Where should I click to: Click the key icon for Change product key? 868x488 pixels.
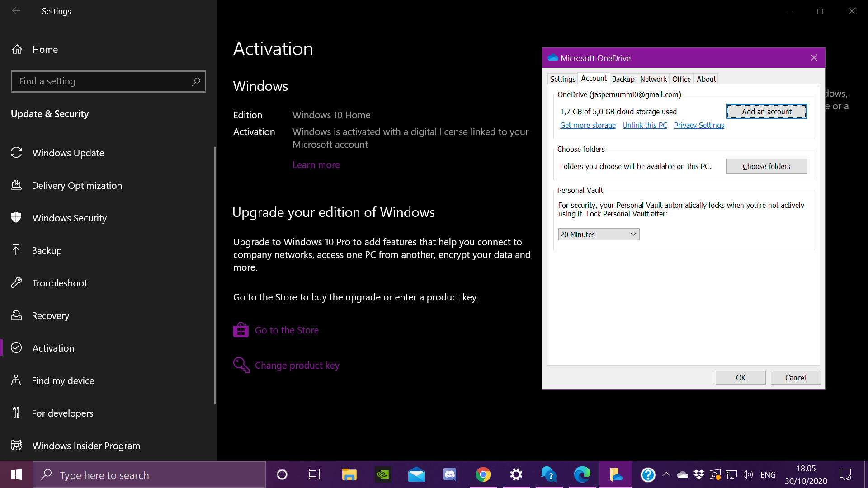241,365
